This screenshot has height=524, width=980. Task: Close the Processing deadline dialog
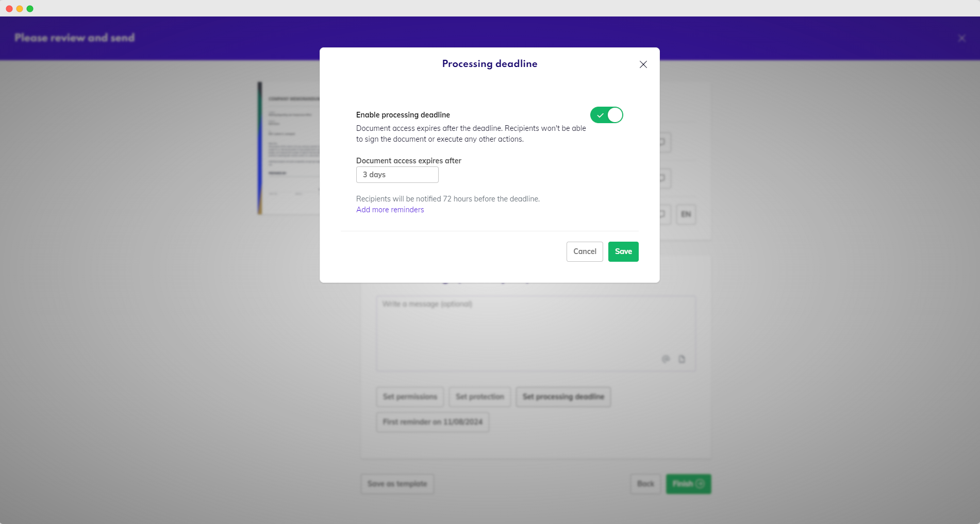coord(643,64)
